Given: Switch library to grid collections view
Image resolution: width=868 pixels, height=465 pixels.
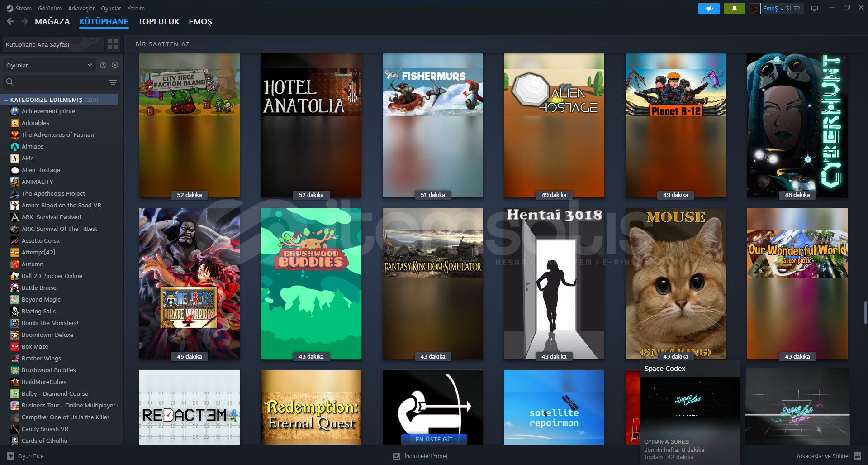Looking at the screenshot, I should (113, 44).
